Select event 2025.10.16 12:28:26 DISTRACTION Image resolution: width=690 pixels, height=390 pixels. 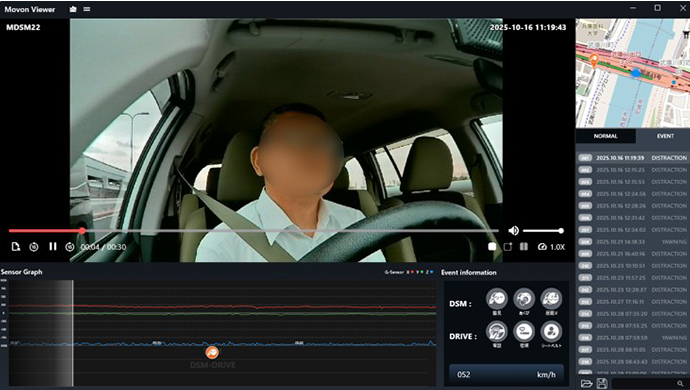coord(633,206)
